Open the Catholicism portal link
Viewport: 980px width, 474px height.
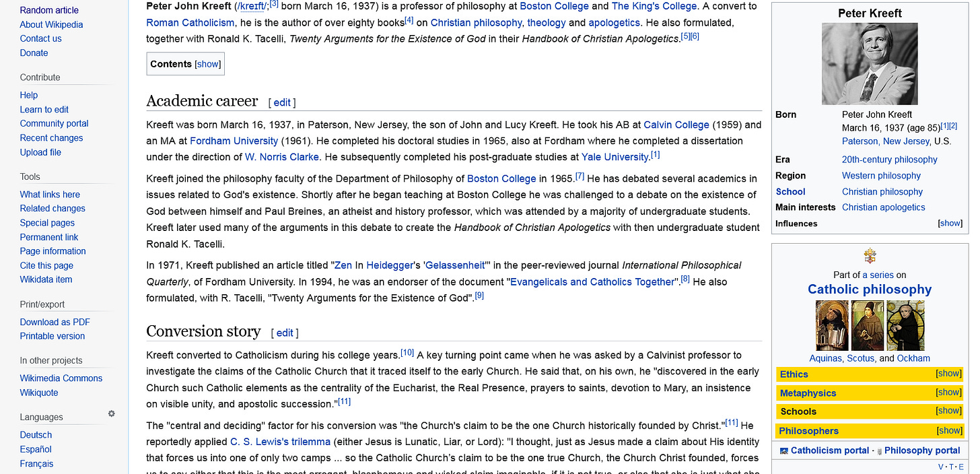coord(830,450)
